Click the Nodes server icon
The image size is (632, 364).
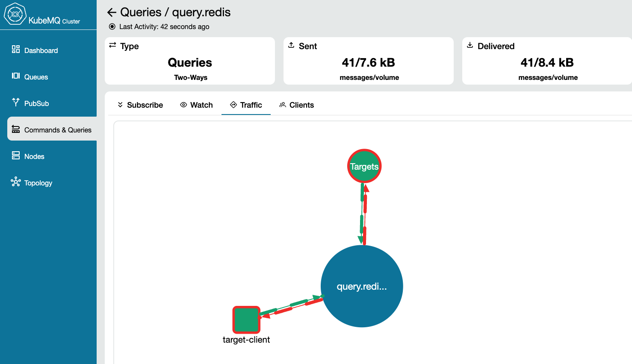(16, 156)
